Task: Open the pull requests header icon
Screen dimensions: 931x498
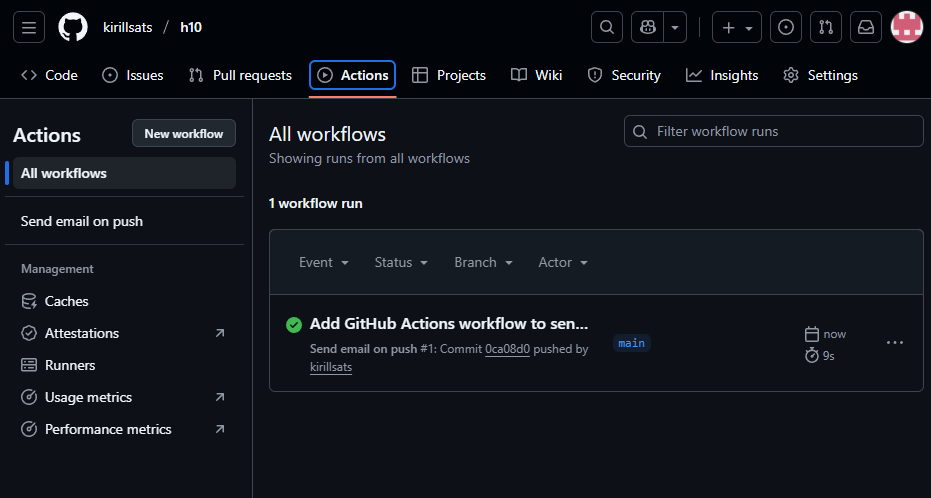Action: coord(826,27)
